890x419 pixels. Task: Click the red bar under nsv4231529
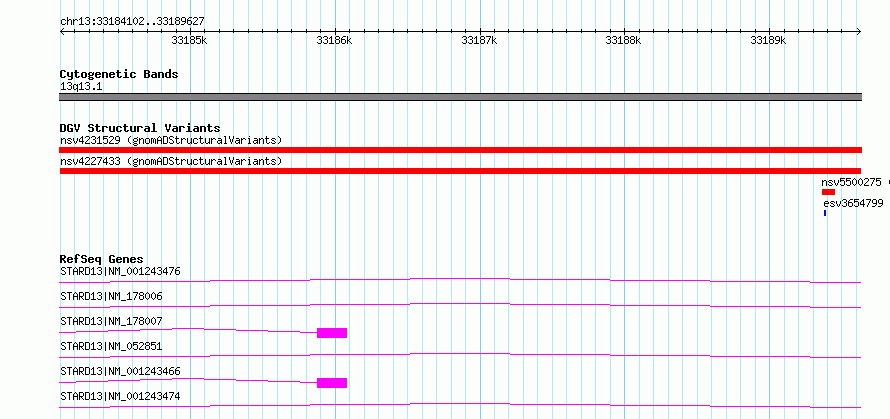click(x=460, y=150)
